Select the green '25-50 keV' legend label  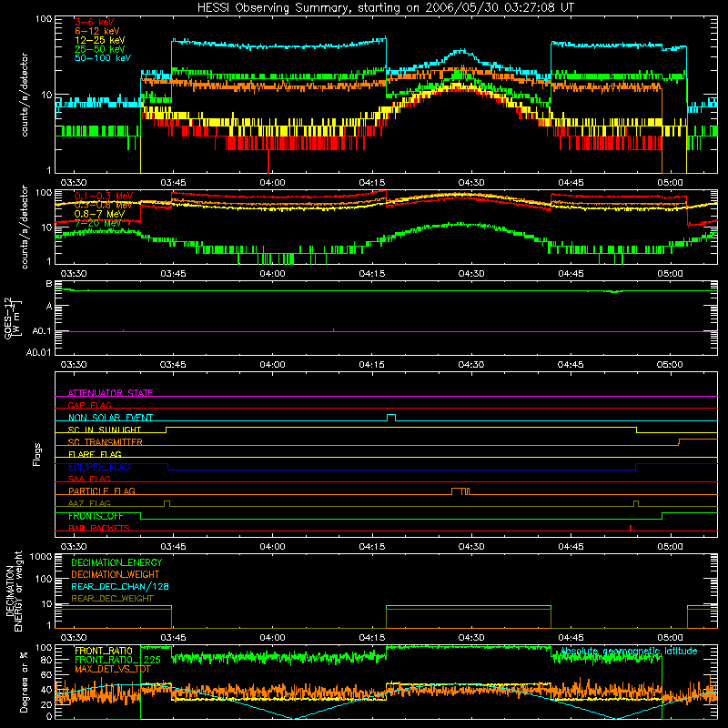100,49
